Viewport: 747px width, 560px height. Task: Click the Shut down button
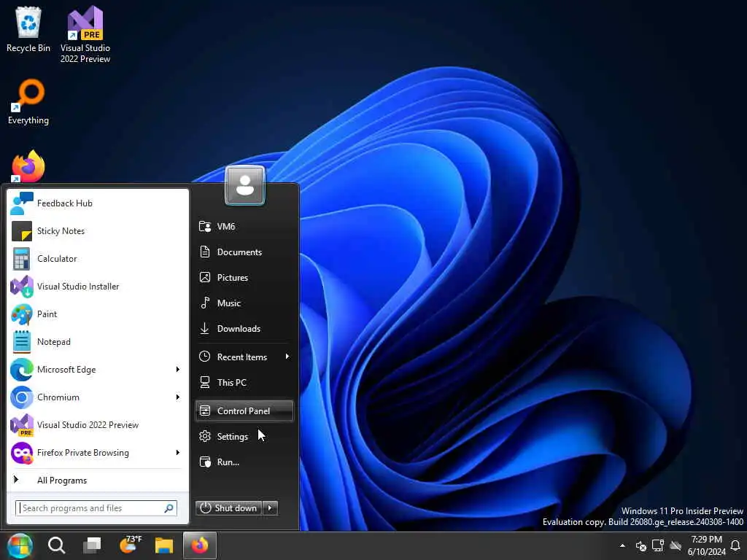228,508
